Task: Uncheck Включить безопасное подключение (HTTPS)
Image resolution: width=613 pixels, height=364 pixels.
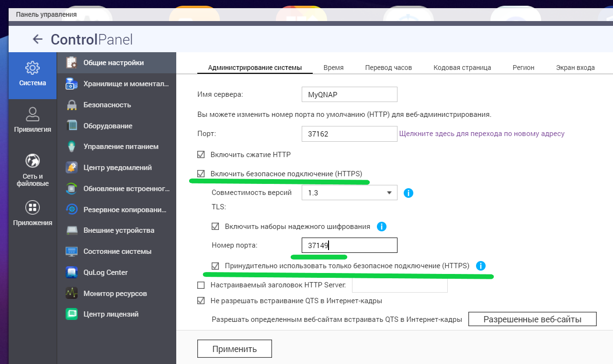Action: pyautogui.click(x=201, y=173)
